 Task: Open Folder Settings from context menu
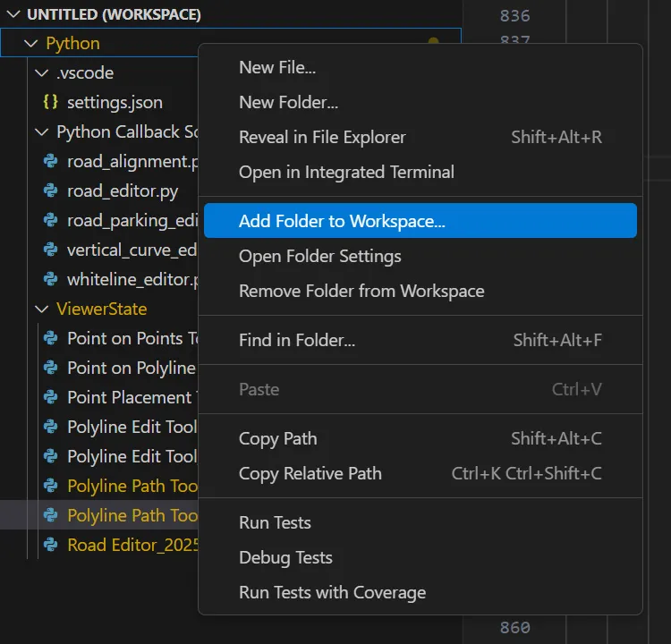(420, 256)
